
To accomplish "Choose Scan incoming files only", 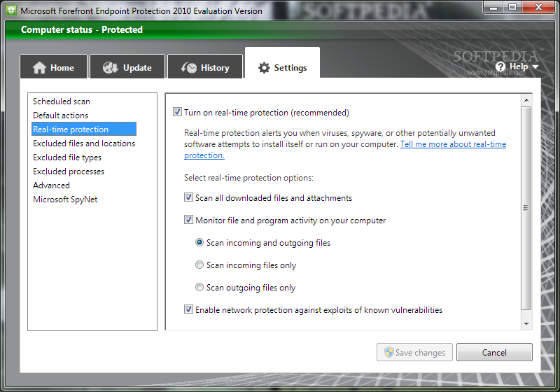I will click(x=199, y=265).
